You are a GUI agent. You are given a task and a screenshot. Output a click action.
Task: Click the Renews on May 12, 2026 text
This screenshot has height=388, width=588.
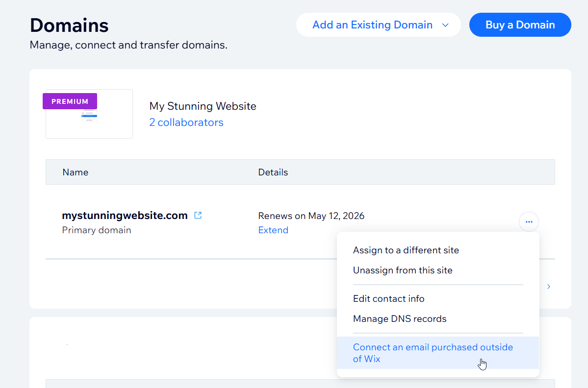(311, 216)
